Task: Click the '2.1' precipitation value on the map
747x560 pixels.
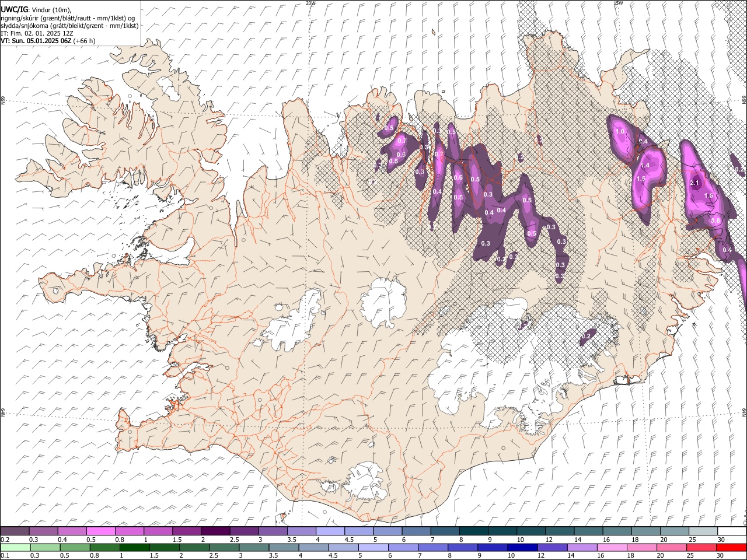Action: (694, 183)
